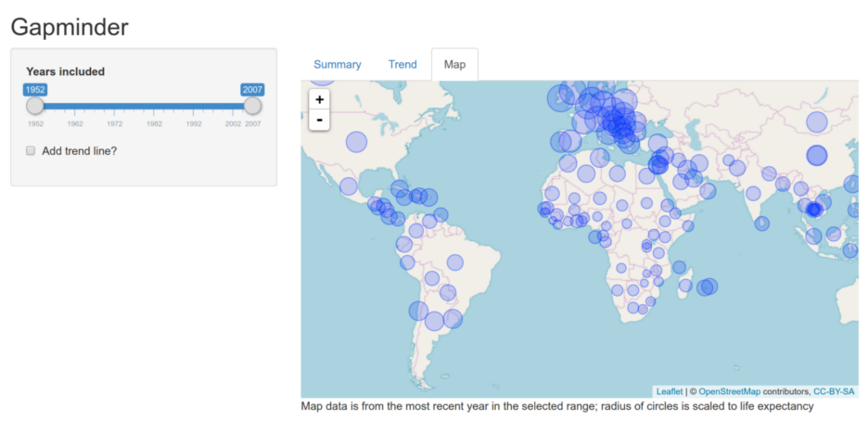Select the lone circle over the United States
Image resolution: width=868 pixels, height=421 pixels.
[357, 141]
